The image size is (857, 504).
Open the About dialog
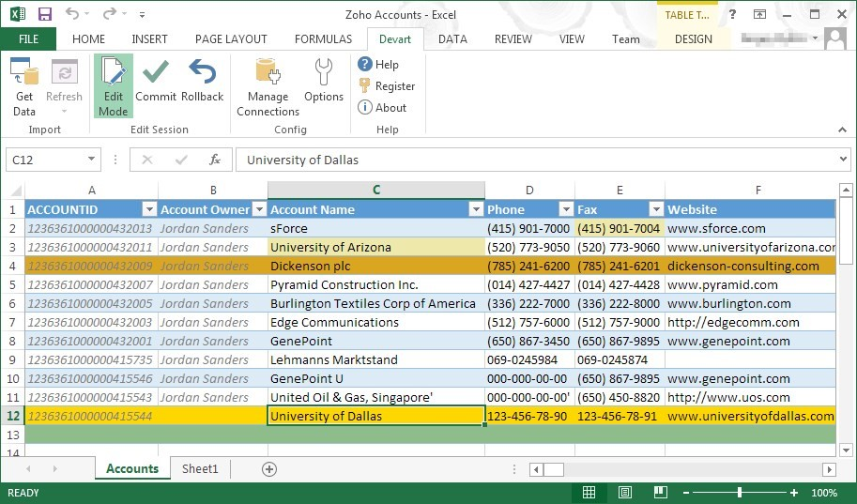[x=382, y=108]
